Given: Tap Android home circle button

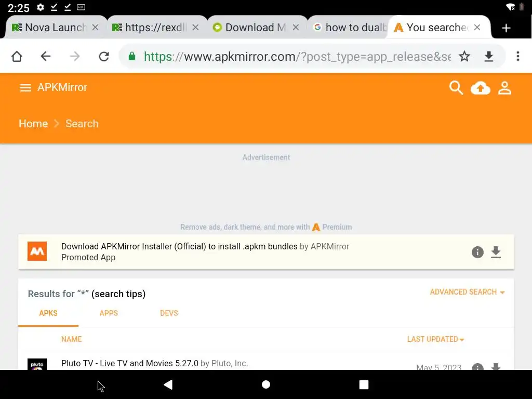Looking at the screenshot, I should tap(266, 384).
